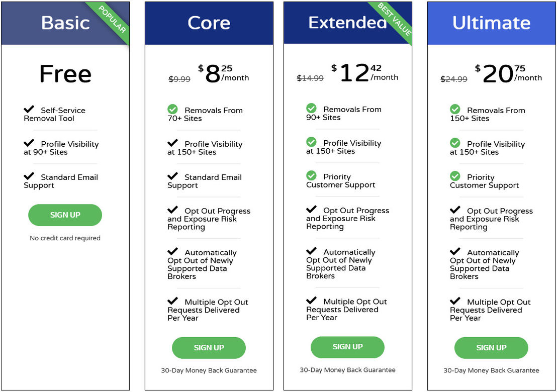Viewport: 557px width, 392px height.
Task: Click green check beside Extended Priority Customer Support
Action: tap(311, 175)
